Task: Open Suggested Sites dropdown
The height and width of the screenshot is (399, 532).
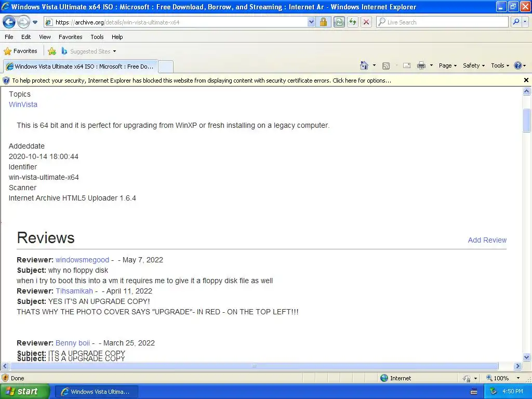Action: [x=89, y=51]
